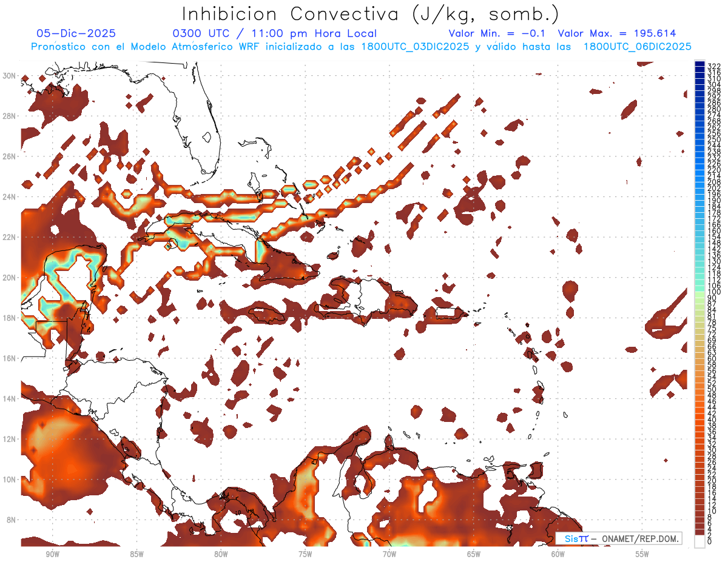Click the '14N' latitude label

[9, 399]
